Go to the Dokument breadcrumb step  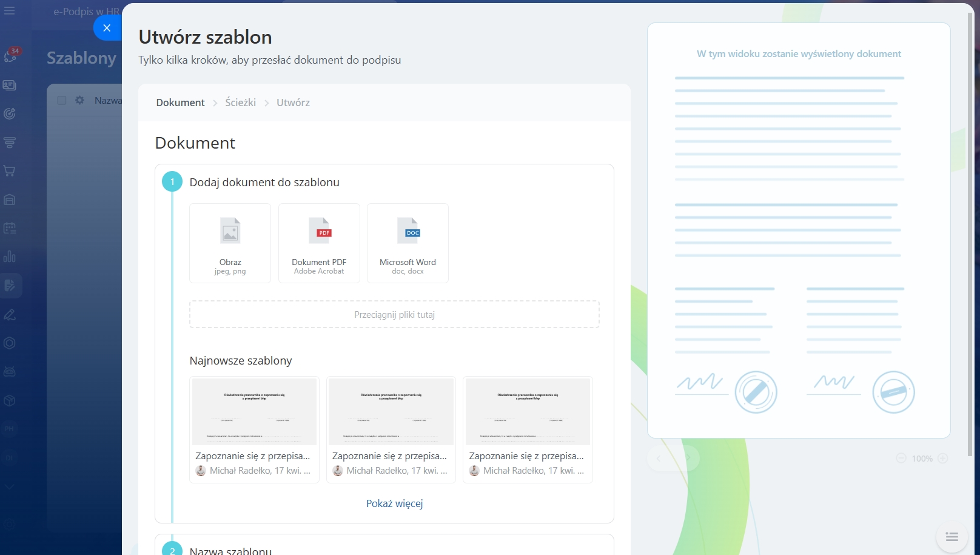click(180, 103)
